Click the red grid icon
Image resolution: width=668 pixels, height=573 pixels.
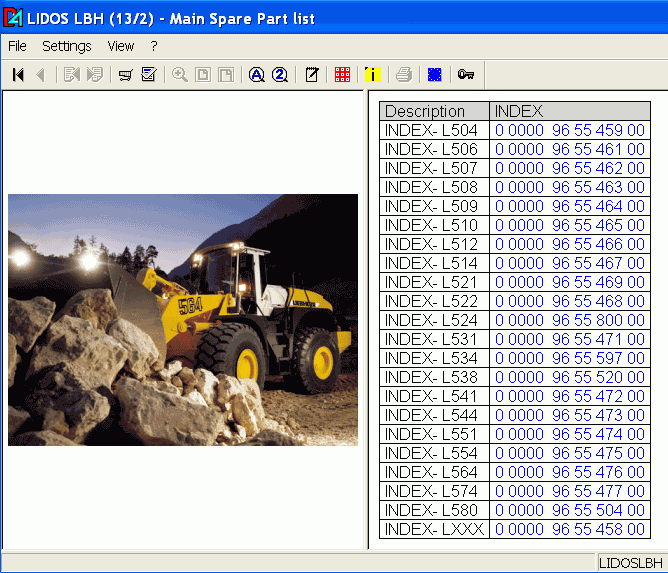click(x=342, y=75)
